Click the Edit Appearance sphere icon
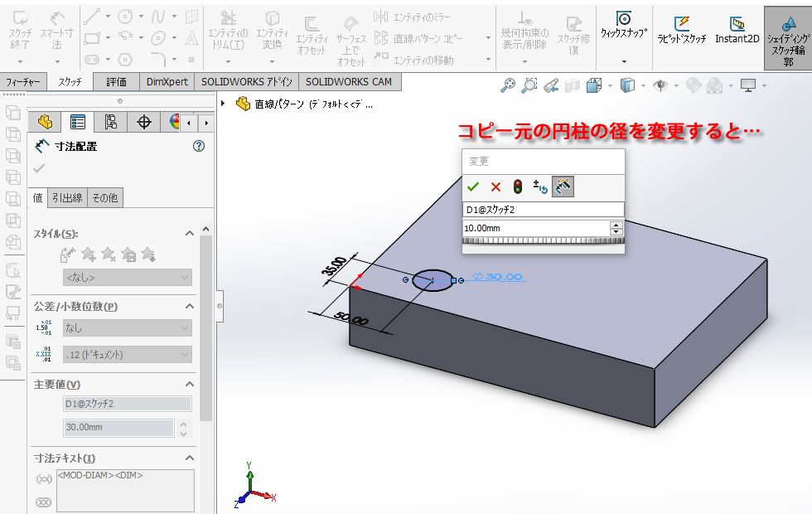 [x=694, y=85]
